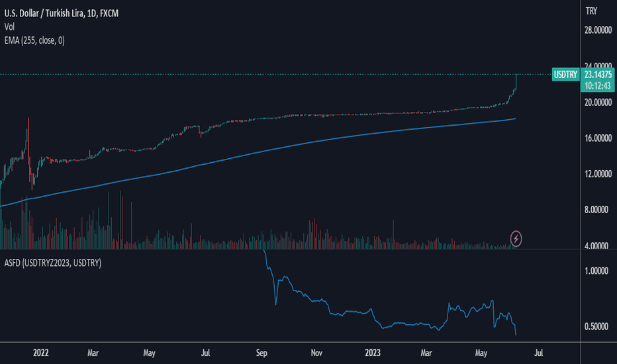
Task: Click the USDTRY price label tag
Action: [x=565, y=74]
